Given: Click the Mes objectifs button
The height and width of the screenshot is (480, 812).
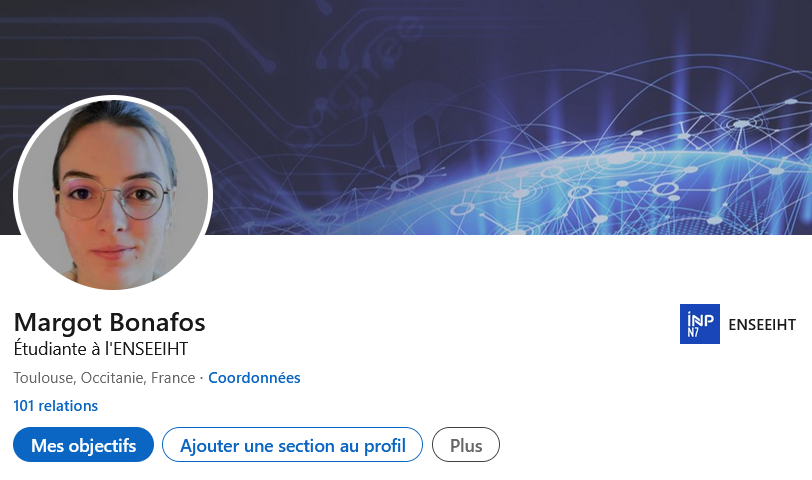Looking at the screenshot, I should coord(83,445).
